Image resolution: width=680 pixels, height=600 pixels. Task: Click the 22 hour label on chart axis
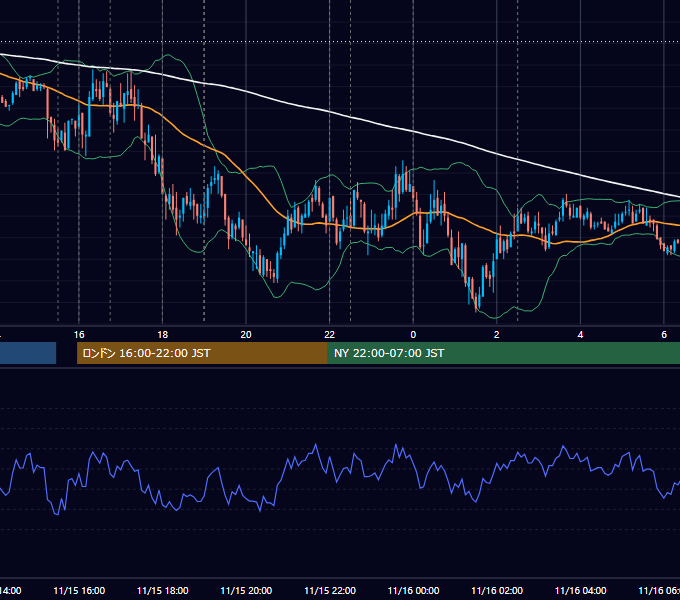coord(330,335)
